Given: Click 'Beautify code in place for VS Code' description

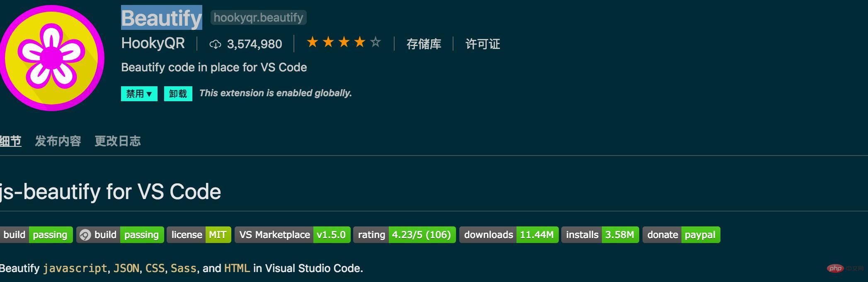Looking at the screenshot, I should tap(214, 67).
